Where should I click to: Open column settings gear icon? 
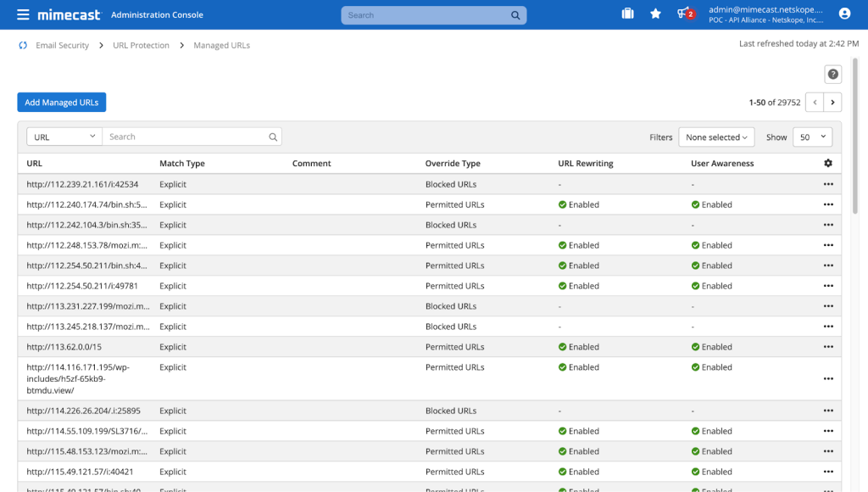(x=828, y=163)
